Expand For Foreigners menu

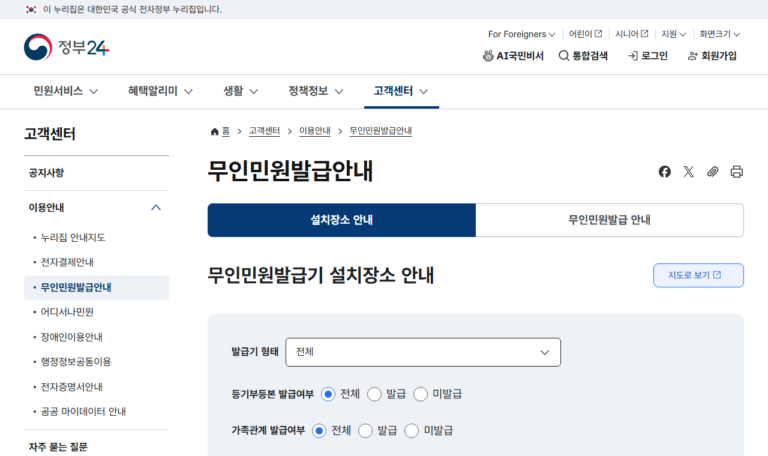[522, 34]
